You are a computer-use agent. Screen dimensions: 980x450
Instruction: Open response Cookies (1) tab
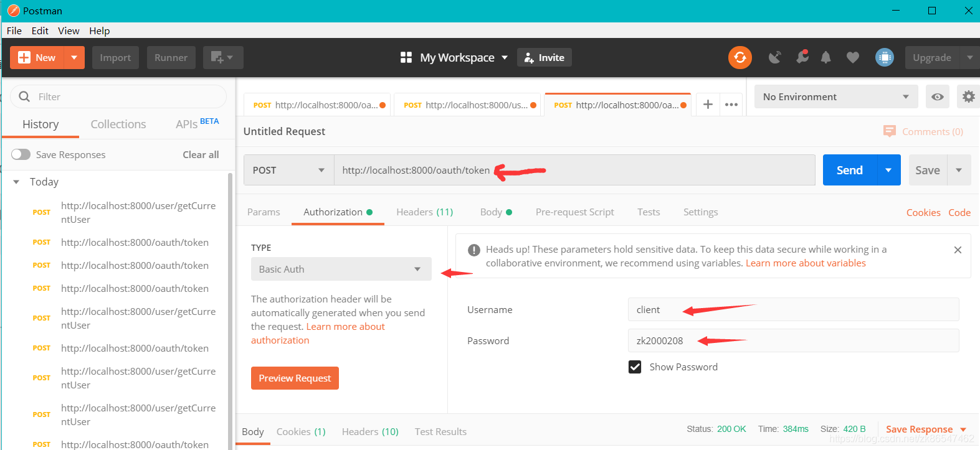(301, 432)
